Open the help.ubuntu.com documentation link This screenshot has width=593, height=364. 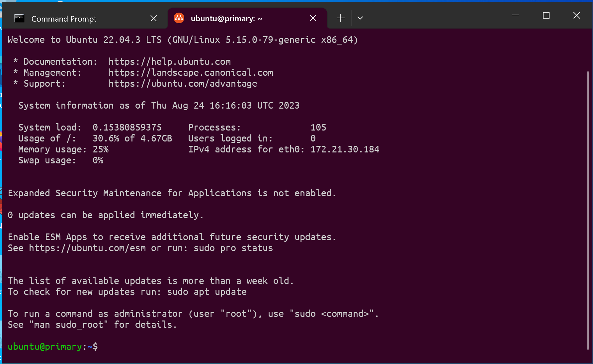[x=169, y=62]
